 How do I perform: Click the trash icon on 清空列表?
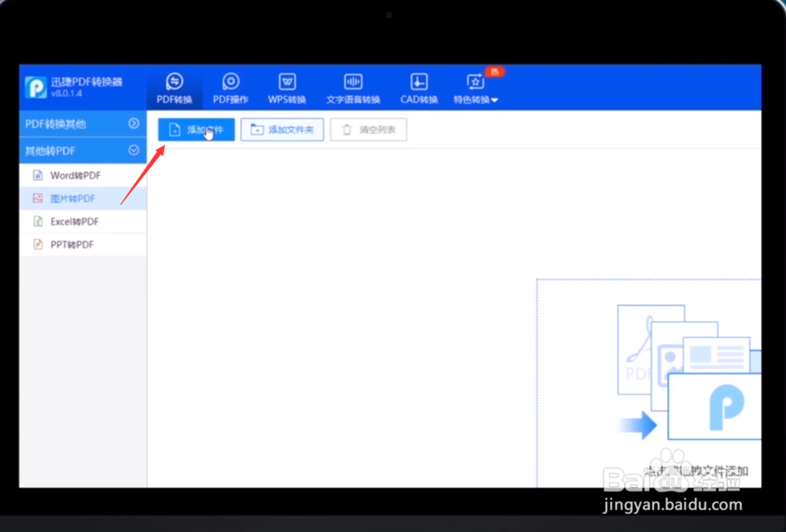coord(347,130)
